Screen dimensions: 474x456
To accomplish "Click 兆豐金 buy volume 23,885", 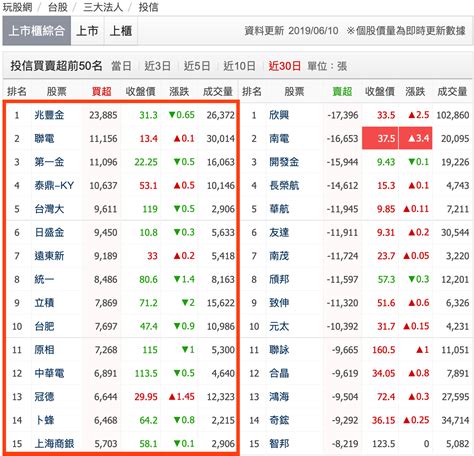I will coord(103,115).
